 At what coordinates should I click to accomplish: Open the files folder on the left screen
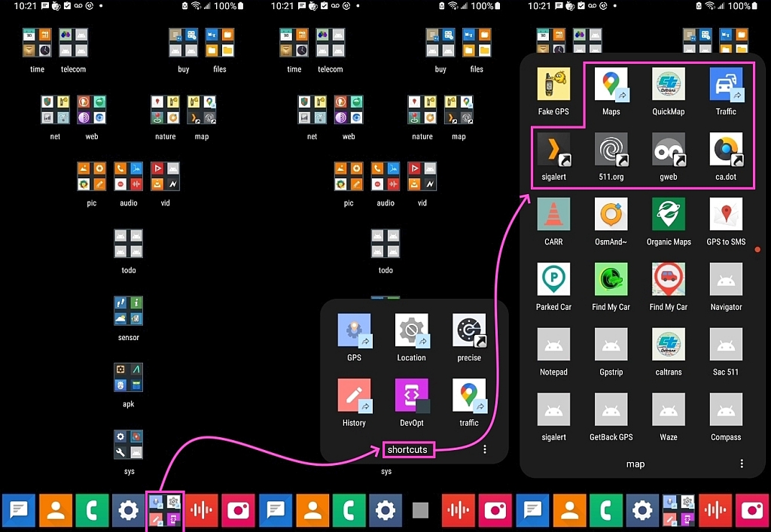click(x=220, y=43)
